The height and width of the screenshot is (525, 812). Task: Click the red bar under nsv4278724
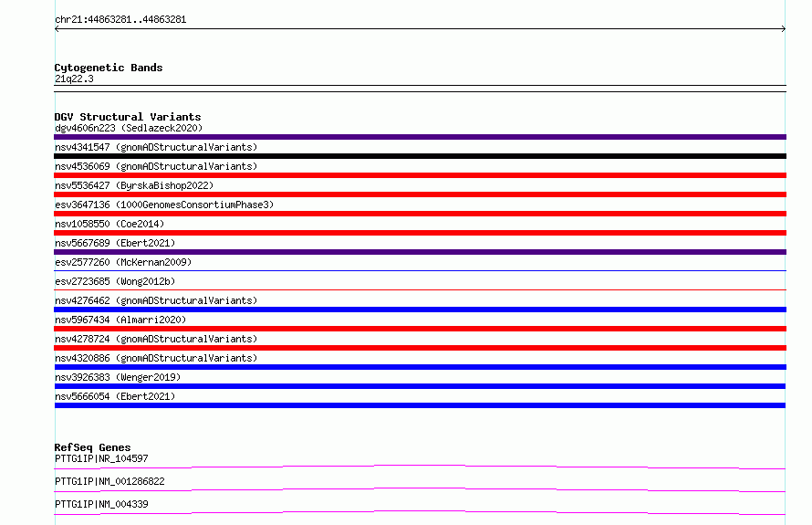[420, 348]
